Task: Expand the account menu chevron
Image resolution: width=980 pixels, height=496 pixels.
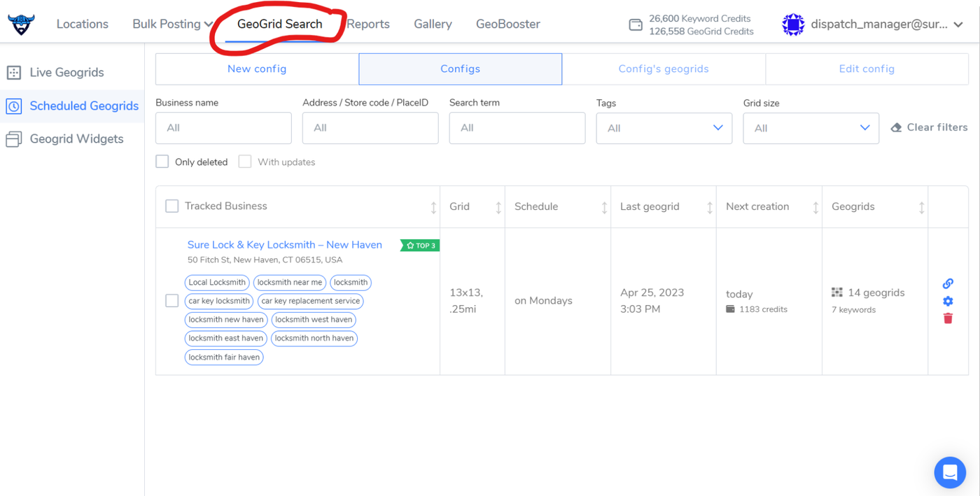Action: (958, 24)
